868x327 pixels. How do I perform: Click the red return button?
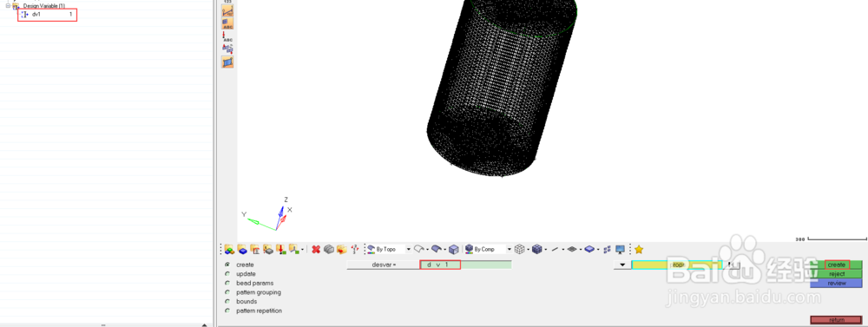[837, 320]
